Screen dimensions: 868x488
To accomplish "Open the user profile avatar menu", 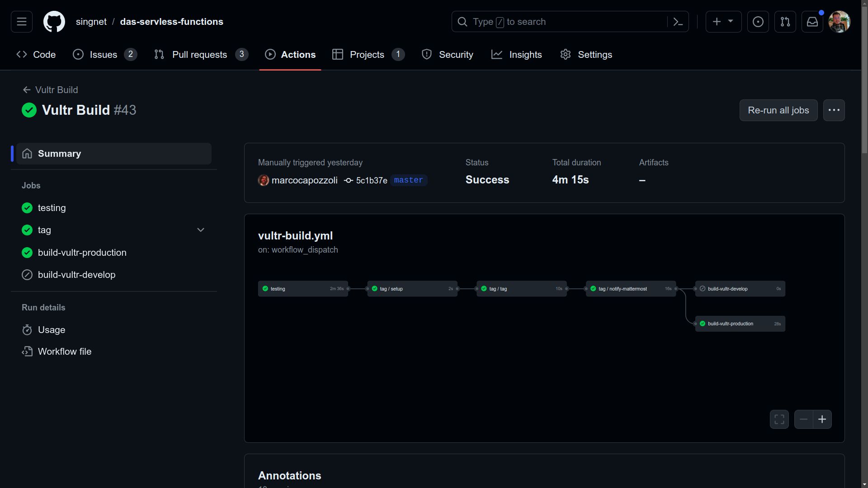I will tap(840, 22).
